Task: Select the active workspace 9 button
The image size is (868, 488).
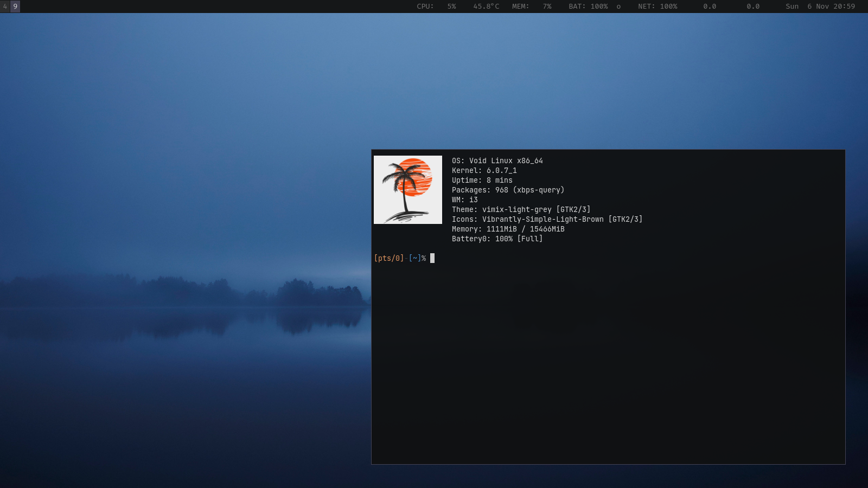Action: 15,7
